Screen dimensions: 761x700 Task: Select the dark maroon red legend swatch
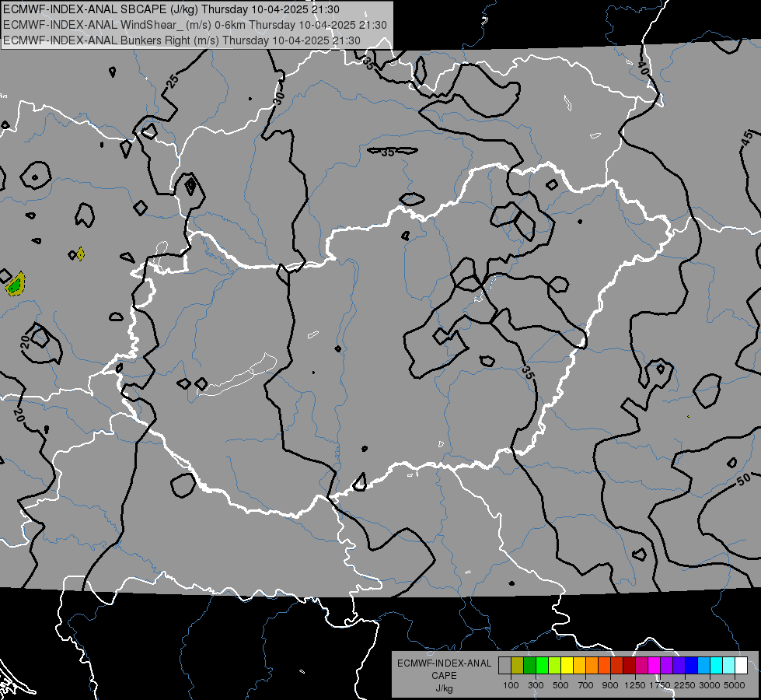click(x=630, y=666)
